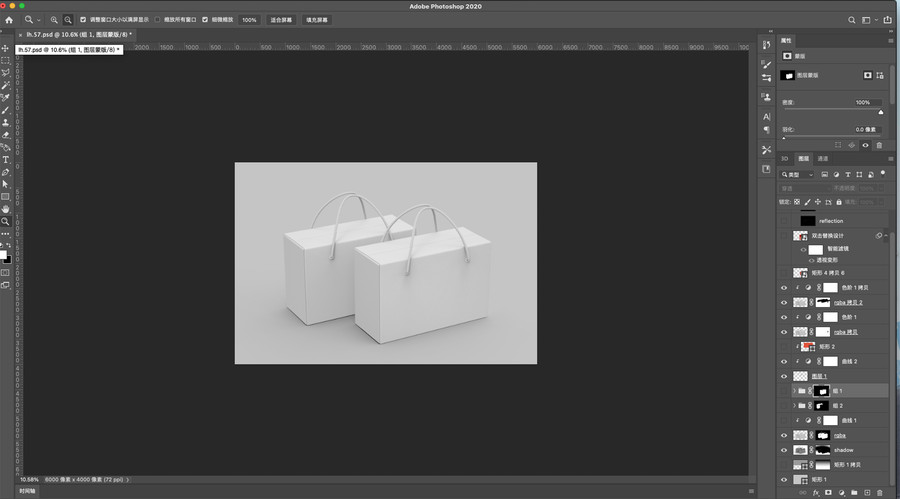This screenshot has height=499, width=900.
Task: Create a new group with folder icon
Action: pyautogui.click(x=854, y=493)
